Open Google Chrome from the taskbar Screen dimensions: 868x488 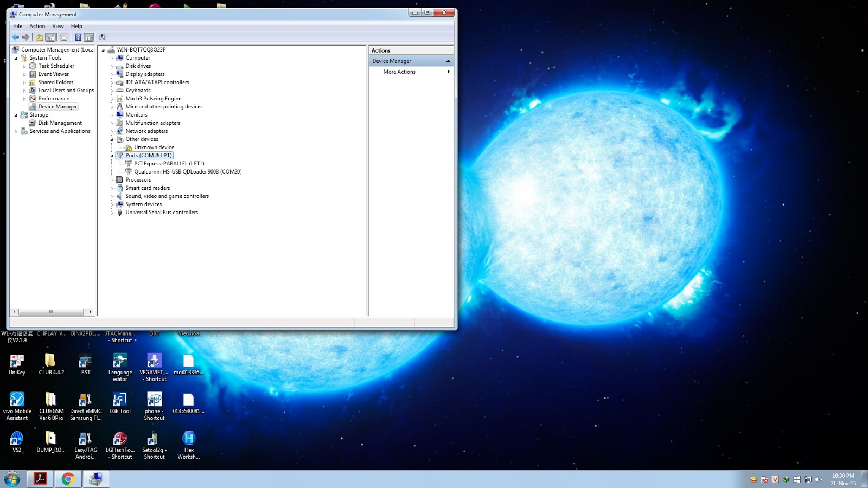68,479
